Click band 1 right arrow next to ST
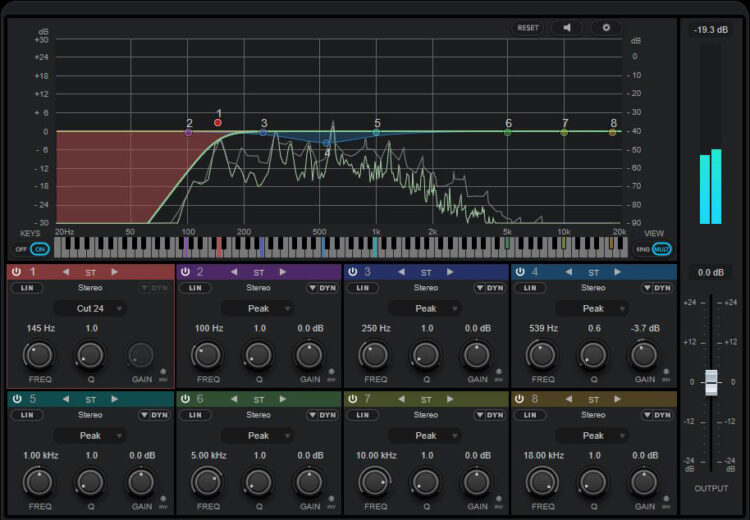Viewport: 750px width, 520px height. click(114, 272)
